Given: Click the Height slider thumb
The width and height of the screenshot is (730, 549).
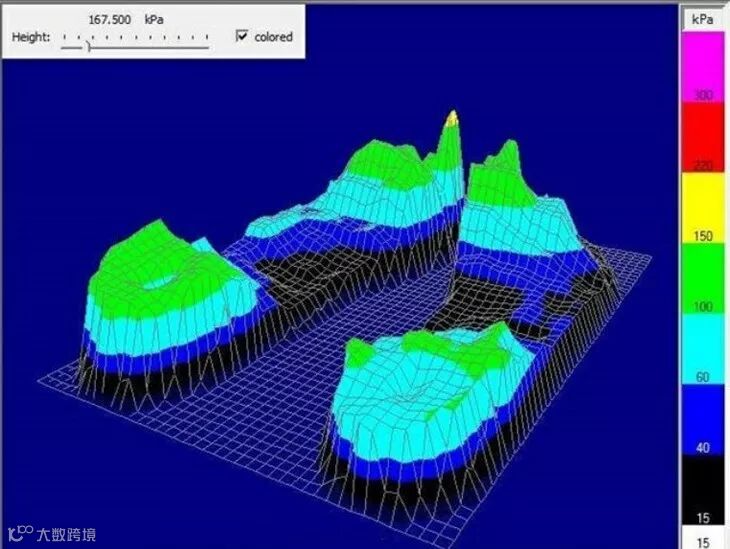Looking at the screenshot, I should pyautogui.click(x=88, y=46).
